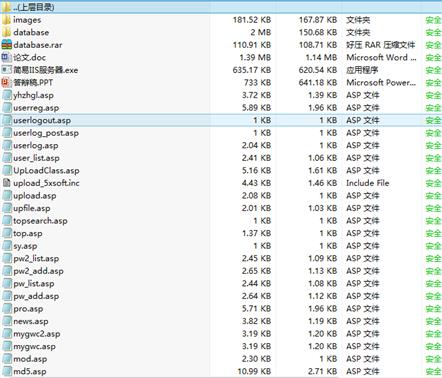
Task: Click the userlog_post.asp file icon
Action: coord(7,133)
